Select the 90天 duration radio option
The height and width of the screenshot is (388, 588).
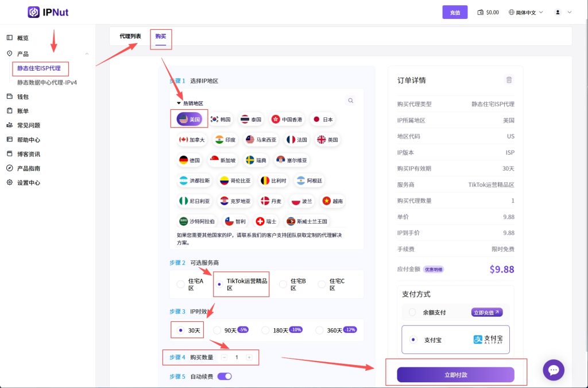click(x=217, y=331)
